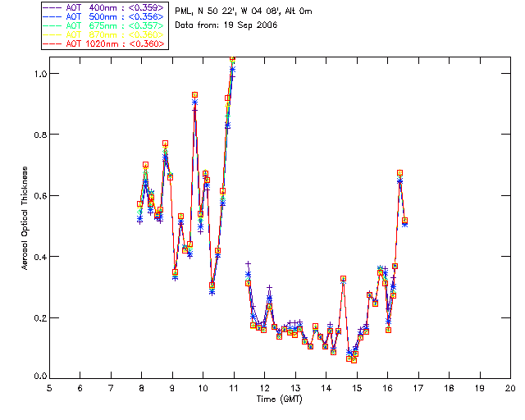Select the AOT 1020nm legend entry
Viewport: 525px width, 420px height.
click(x=104, y=43)
